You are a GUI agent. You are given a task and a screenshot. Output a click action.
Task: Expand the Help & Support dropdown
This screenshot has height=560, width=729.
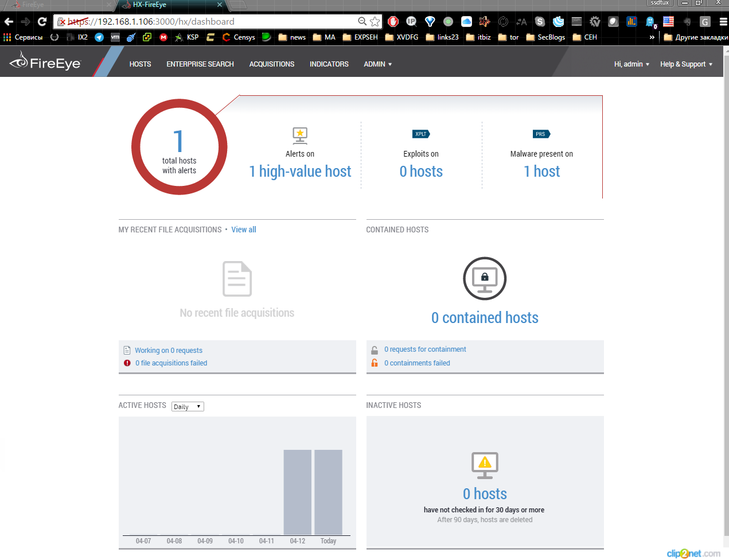pos(683,64)
